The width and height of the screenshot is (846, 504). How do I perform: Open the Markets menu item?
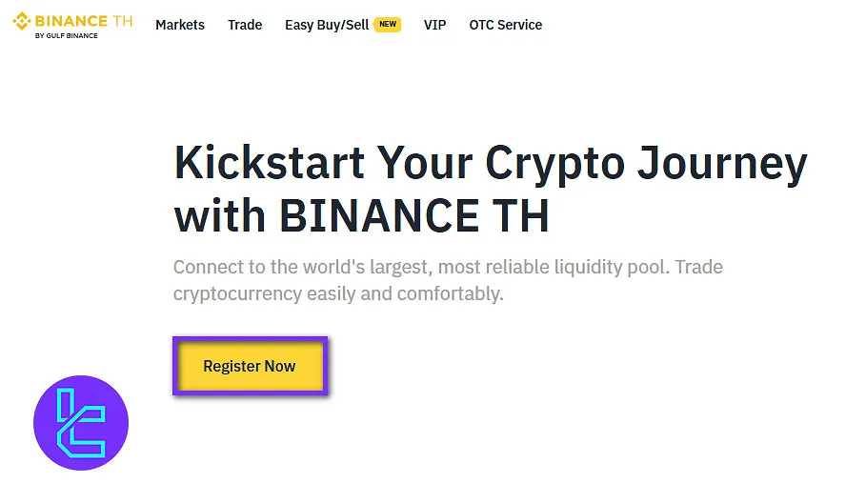tap(180, 25)
